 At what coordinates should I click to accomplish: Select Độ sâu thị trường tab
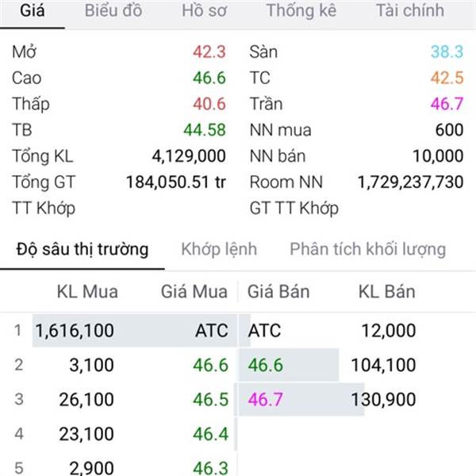pos(83,249)
